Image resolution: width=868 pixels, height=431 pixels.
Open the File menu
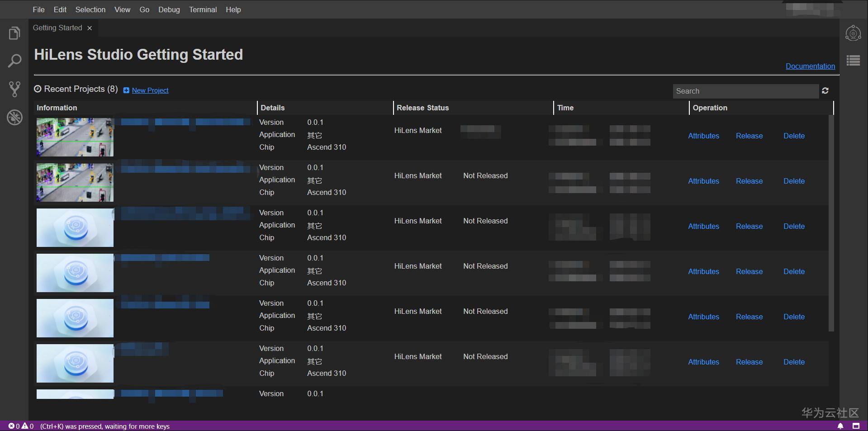tap(38, 9)
